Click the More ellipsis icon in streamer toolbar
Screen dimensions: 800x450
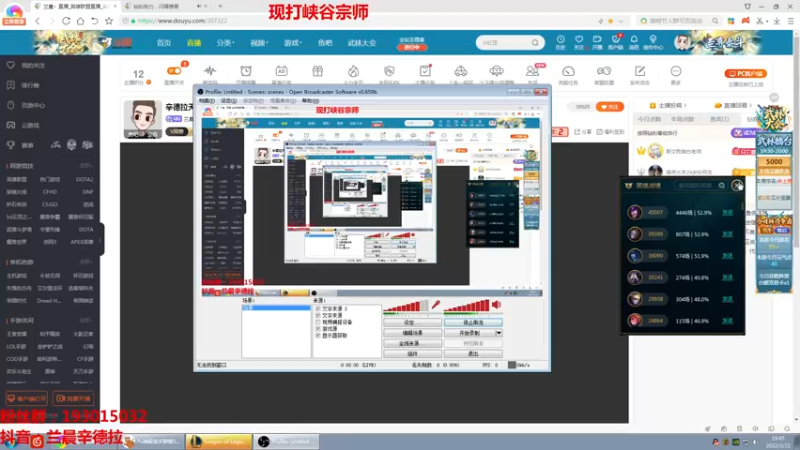coord(676,71)
